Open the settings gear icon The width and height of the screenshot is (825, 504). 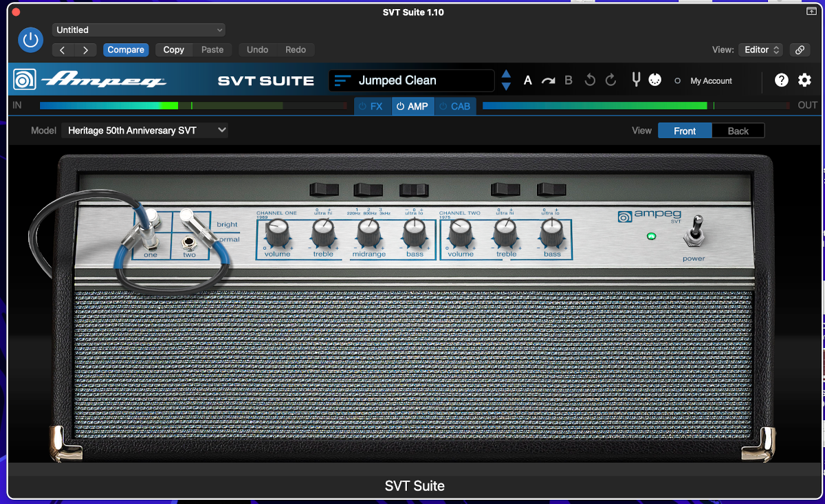tap(804, 80)
